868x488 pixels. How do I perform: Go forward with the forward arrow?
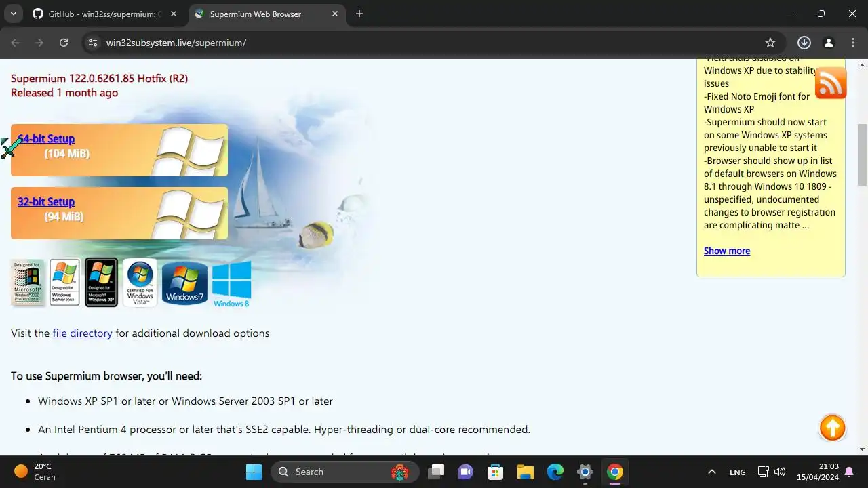pos(39,43)
